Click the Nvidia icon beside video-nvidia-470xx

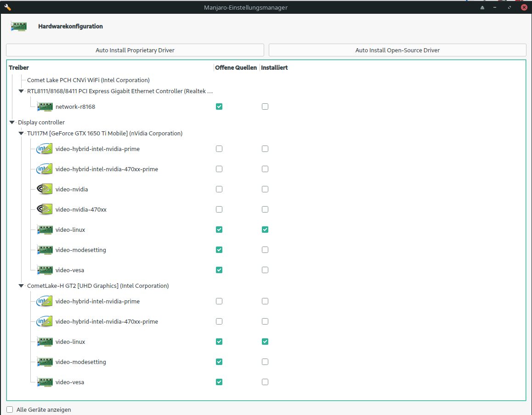pos(45,209)
